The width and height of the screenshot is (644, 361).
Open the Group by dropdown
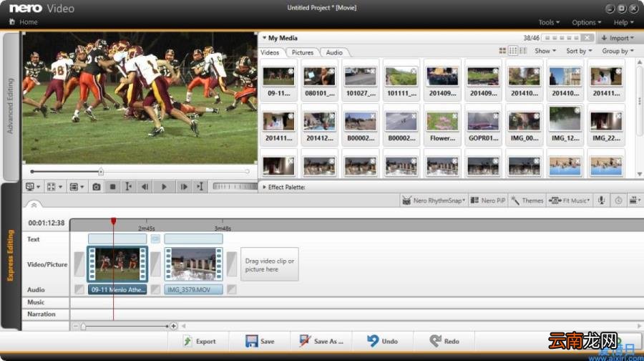coord(618,51)
